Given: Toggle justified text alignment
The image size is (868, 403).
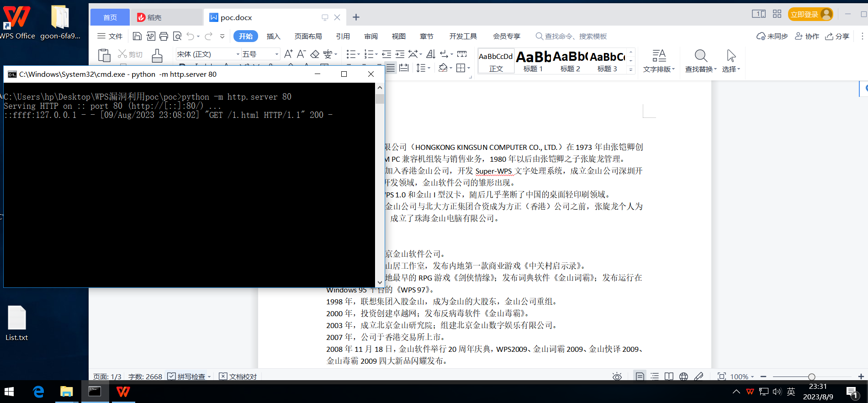Looking at the screenshot, I should click(x=391, y=68).
